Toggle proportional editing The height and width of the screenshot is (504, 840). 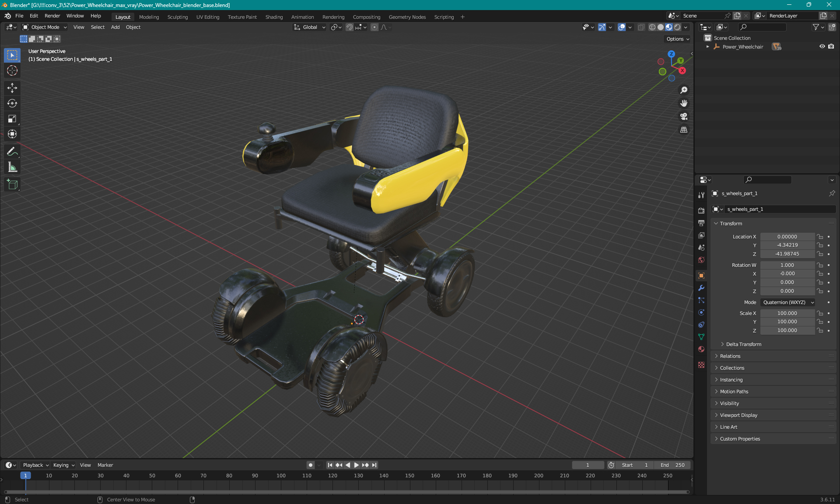pyautogui.click(x=374, y=27)
